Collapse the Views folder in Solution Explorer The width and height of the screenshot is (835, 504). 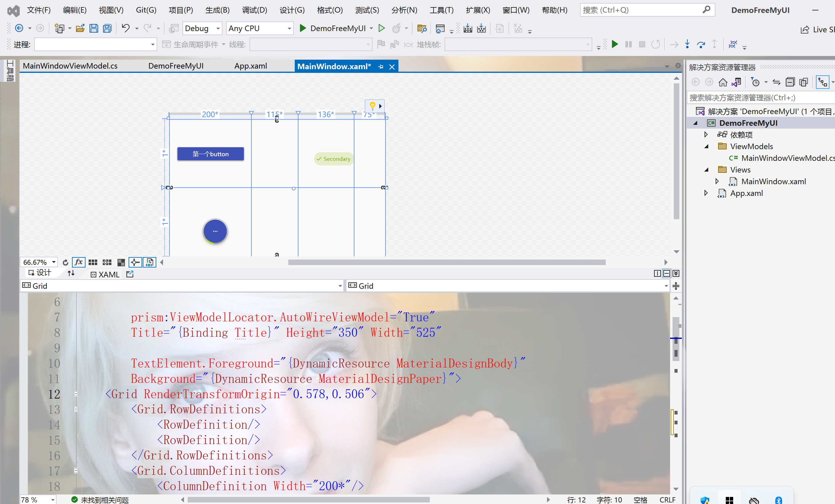click(x=706, y=169)
